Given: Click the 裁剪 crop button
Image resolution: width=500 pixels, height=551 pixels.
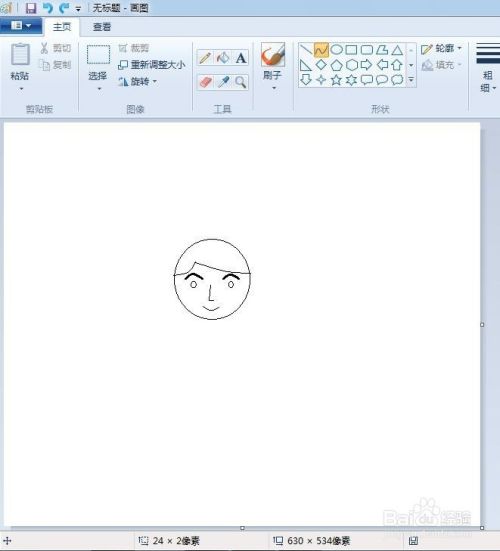Looking at the screenshot, I should coord(134,48).
